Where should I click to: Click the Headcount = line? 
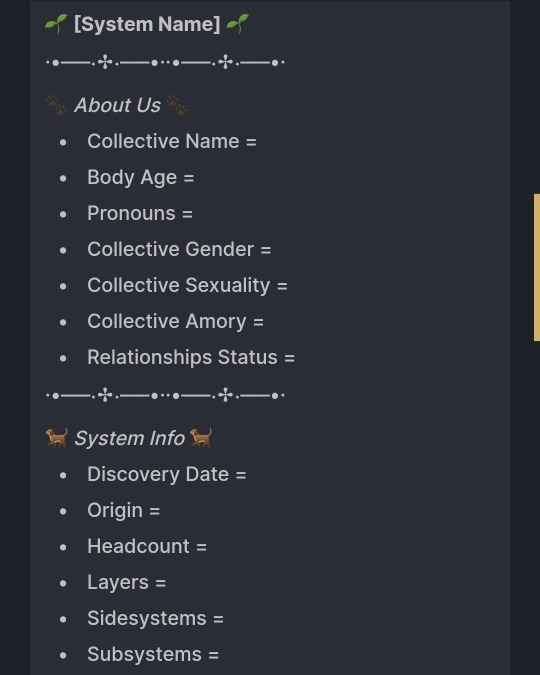point(147,546)
